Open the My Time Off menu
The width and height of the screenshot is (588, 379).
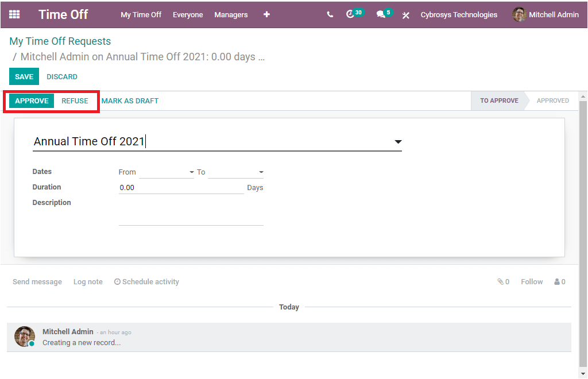tap(141, 14)
